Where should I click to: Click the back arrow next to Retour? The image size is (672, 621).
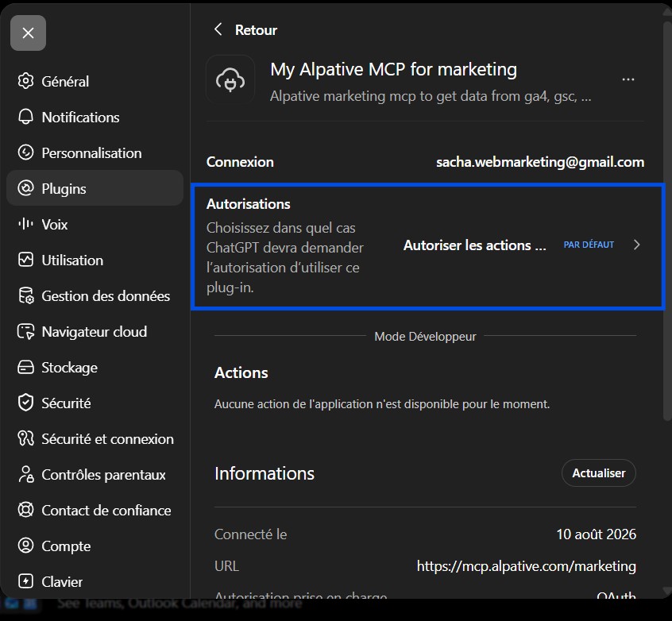(x=218, y=29)
